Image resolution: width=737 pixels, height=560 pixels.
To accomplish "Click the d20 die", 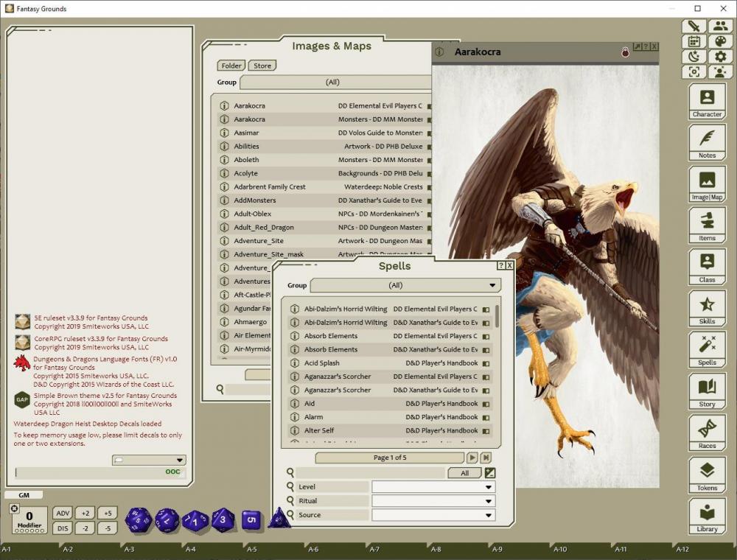I will click(138, 519).
